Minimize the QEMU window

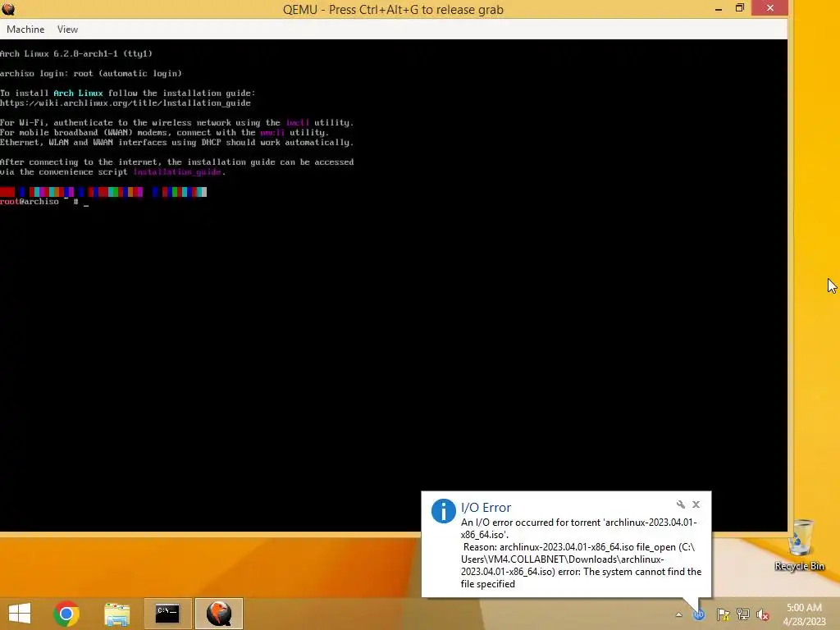[719, 8]
